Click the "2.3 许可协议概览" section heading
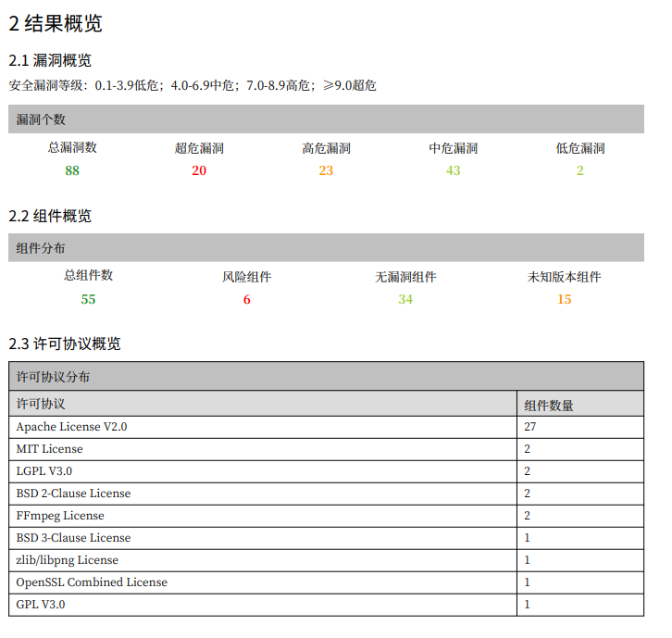Image resolution: width=672 pixels, height=638 pixels. pos(65,344)
